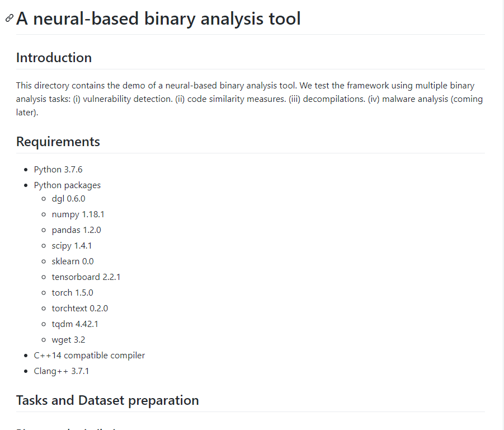Click the Requirements heading
Image resolution: width=504 pixels, height=430 pixels.
coord(58,142)
